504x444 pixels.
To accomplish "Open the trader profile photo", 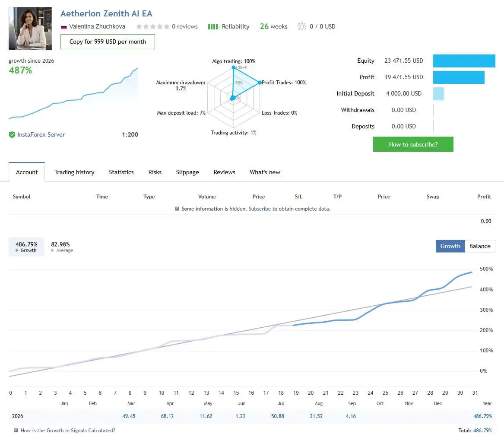I will pyautogui.click(x=30, y=29).
